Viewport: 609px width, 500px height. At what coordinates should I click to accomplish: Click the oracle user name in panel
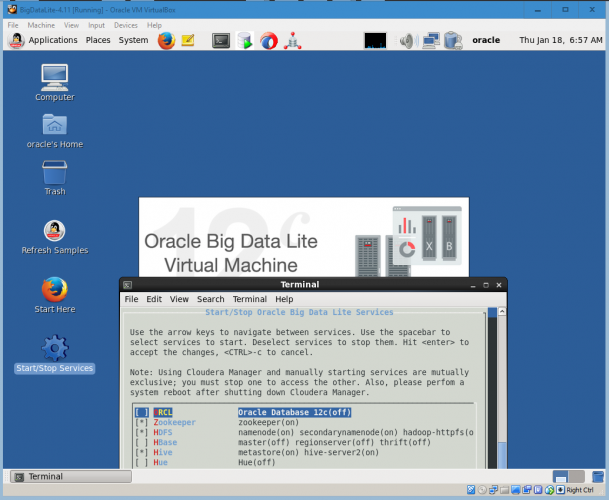[486, 40]
